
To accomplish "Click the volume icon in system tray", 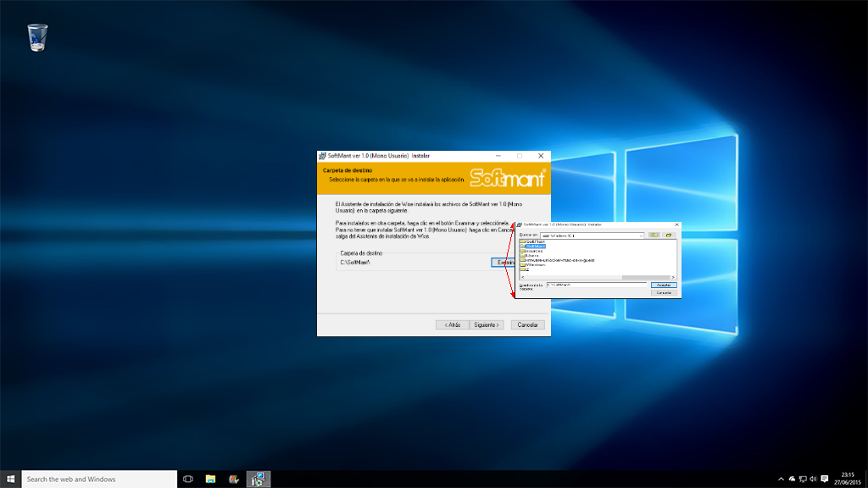I will (x=813, y=479).
